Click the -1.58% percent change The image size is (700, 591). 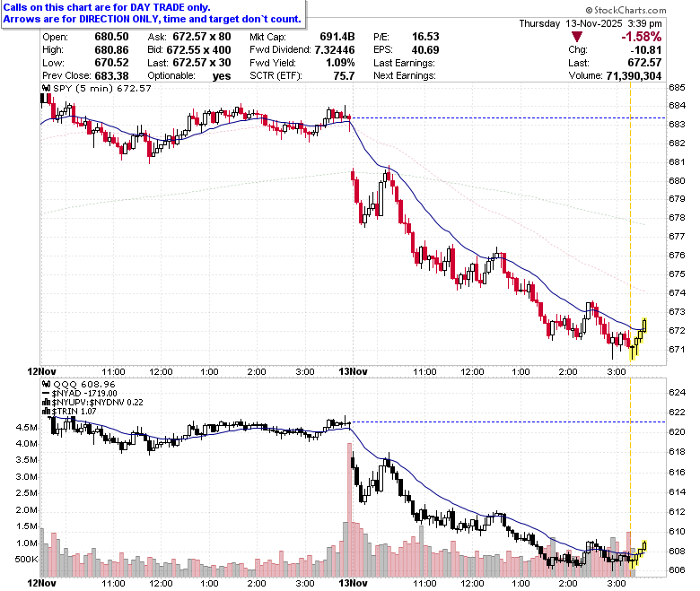[641, 37]
